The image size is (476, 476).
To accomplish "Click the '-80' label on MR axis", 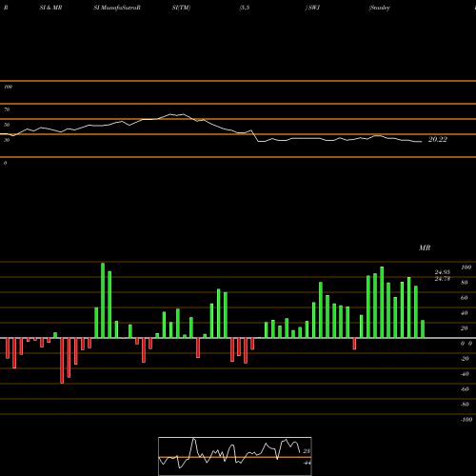I will (465, 405).
